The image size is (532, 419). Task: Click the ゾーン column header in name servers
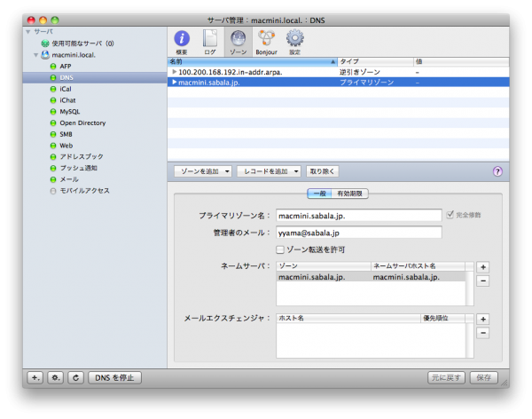(x=324, y=266)
